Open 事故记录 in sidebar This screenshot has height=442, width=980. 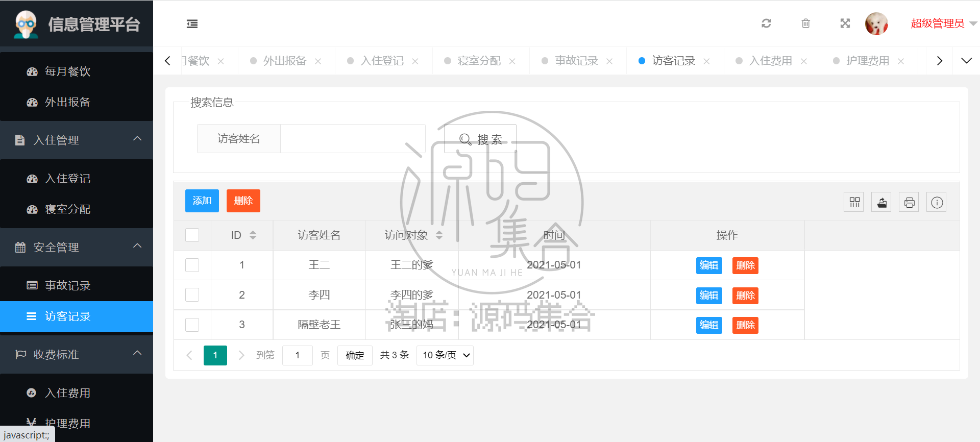click(77, 286)
